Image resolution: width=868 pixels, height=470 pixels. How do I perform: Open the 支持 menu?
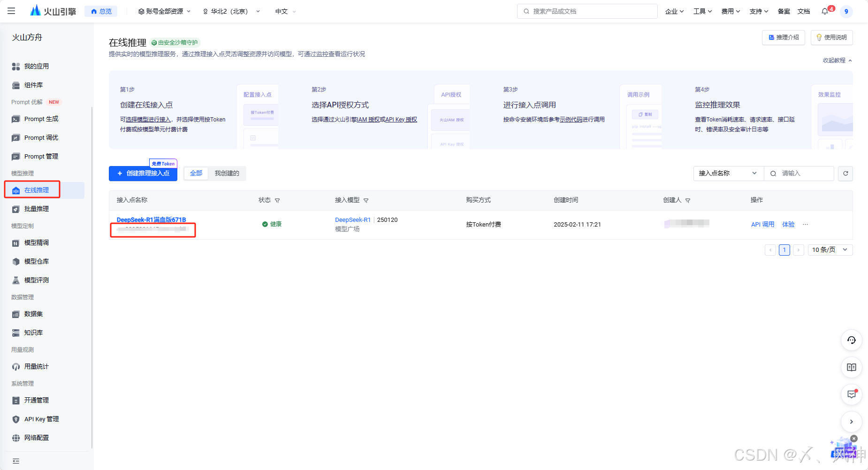point(759,11)
